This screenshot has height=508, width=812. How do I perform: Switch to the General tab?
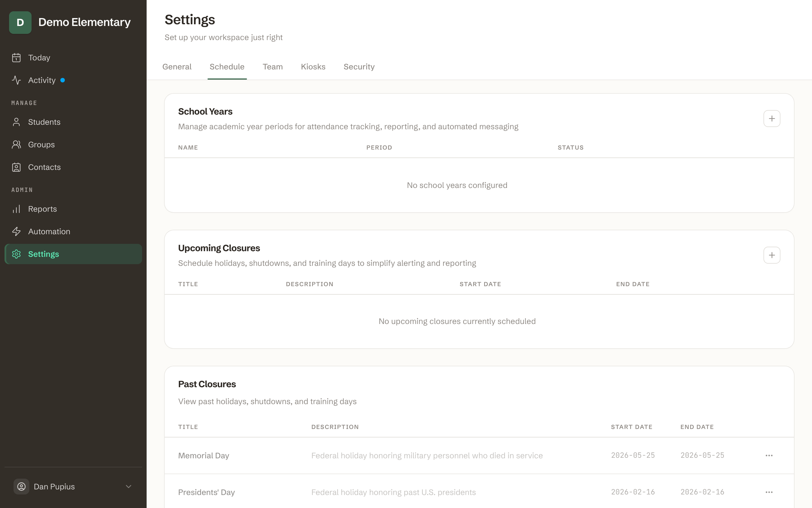tap(177, 67)
